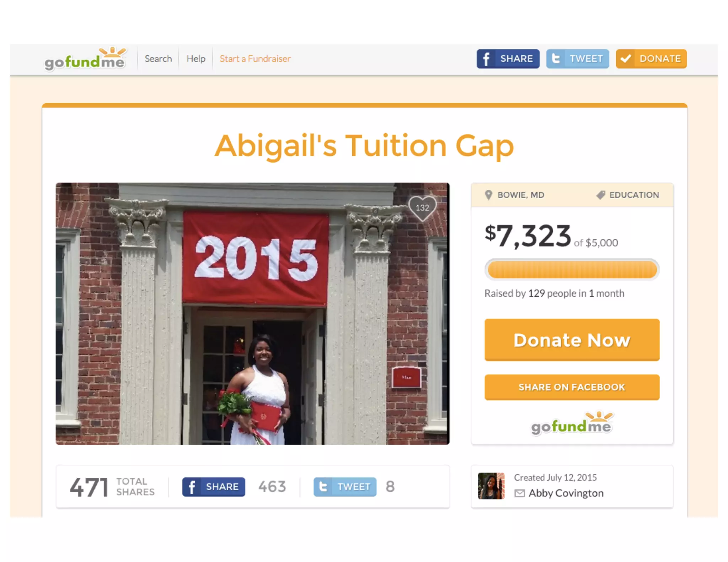728x562 pixels.
Task: Click the Twitter bird icon in header Tweet button
Action: [555, 59]
